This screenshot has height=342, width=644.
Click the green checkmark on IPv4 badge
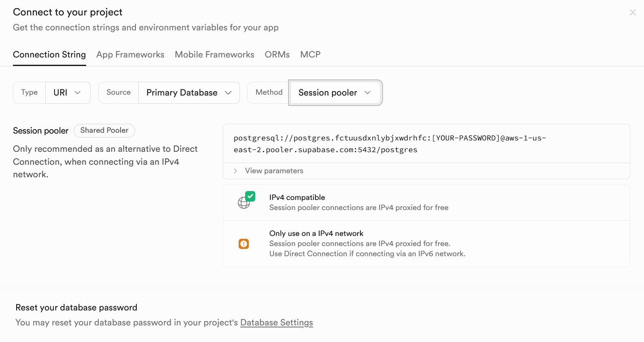(250, 196)
